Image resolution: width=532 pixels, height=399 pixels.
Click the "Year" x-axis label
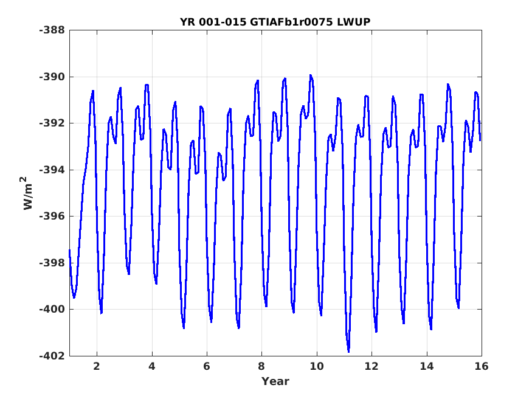pyautogui.click(x=275, y=381)
